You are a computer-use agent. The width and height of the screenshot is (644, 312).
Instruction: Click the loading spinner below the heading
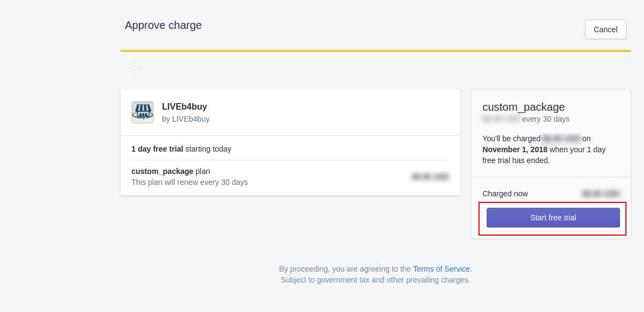click(x=135, y=68)
